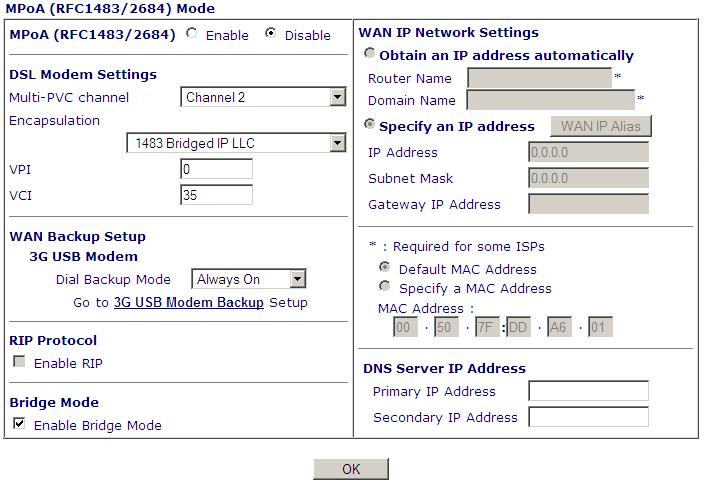Open the Dial Backup Mode dropdown
The width and height of the screenshot is (706, 484).
pos(249,280)
